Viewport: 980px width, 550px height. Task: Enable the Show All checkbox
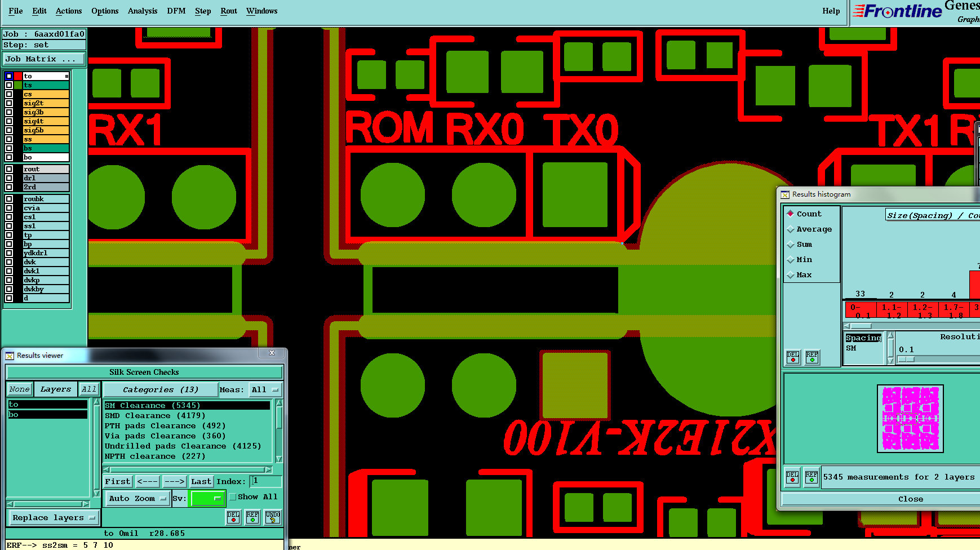click(x=233, y=497)
